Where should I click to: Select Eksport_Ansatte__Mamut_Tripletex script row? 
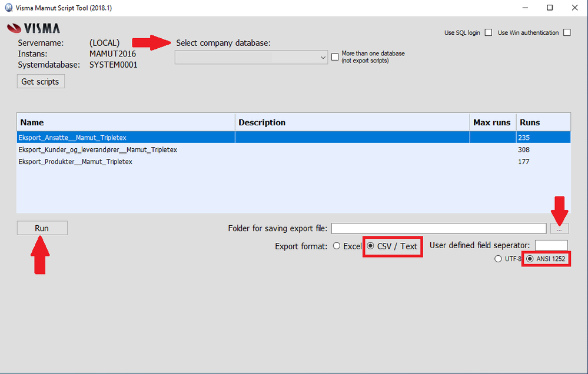click(x=294, y=137)
